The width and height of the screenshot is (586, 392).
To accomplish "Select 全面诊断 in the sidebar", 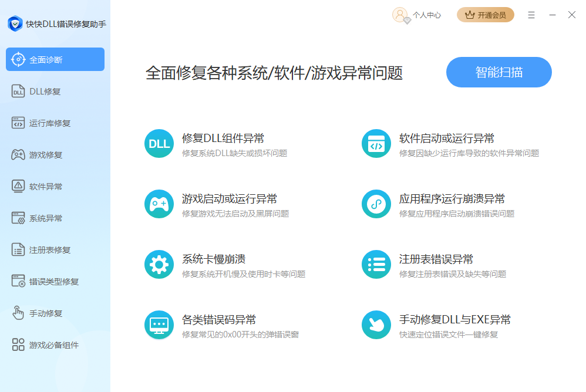I will click(55, 59).
